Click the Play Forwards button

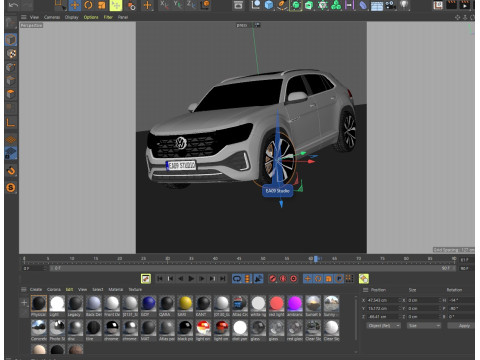(x=191, y=279)
